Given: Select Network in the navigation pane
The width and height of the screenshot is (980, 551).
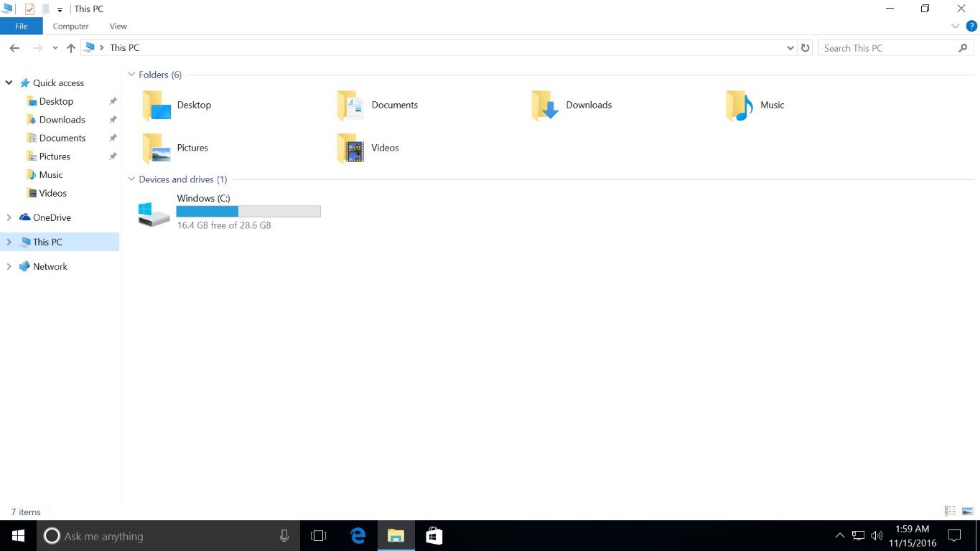Looking at the screenshot, I should click(43, 267).
